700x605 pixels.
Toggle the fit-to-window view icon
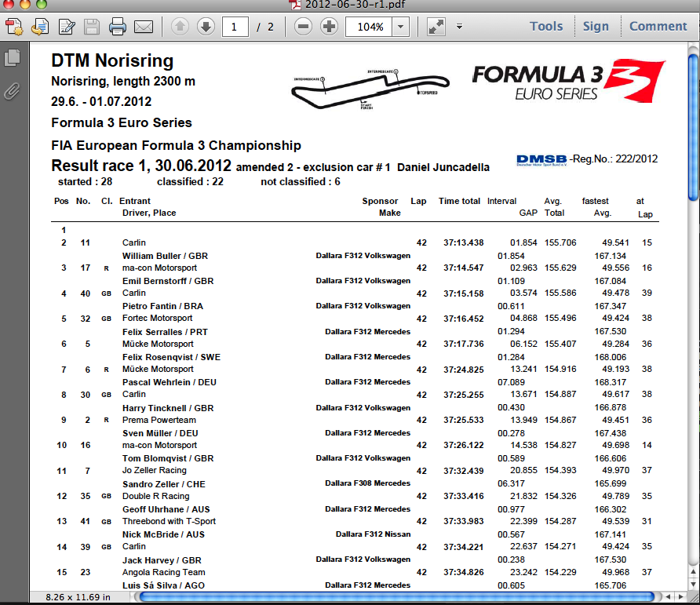coord(436,27)
